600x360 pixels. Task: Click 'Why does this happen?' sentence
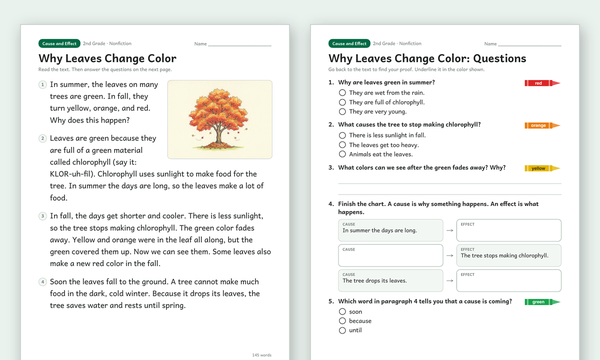click(90, 120)
